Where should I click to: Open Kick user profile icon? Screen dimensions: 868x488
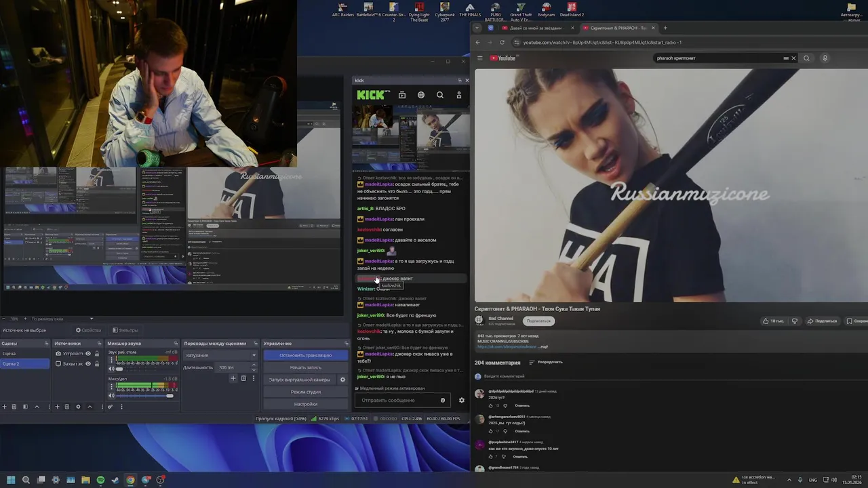[x=459, y=95]
